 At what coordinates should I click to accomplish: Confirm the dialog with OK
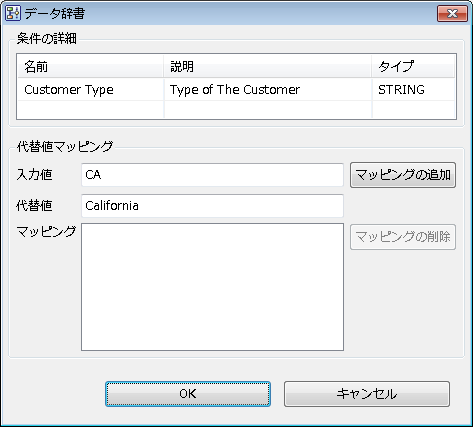tap(188, 394)
